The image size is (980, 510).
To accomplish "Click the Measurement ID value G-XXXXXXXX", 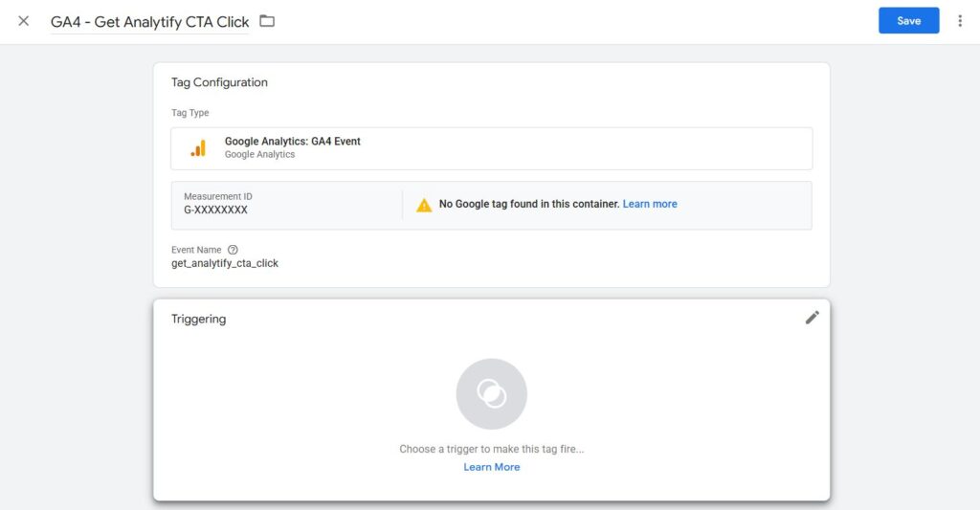I will coord(215,210).
